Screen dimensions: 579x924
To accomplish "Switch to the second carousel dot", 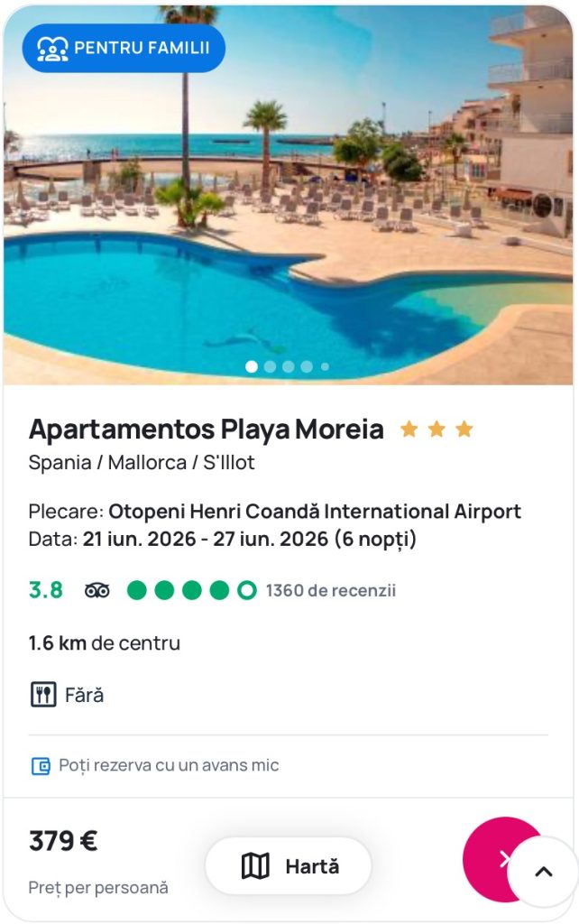I will click(270, 366).
